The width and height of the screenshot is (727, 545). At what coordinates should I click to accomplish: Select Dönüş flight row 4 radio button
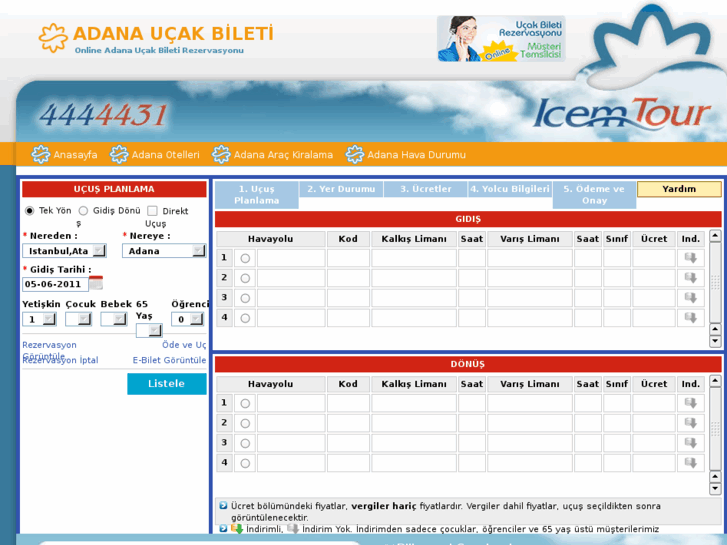click(x=245, y=463)
